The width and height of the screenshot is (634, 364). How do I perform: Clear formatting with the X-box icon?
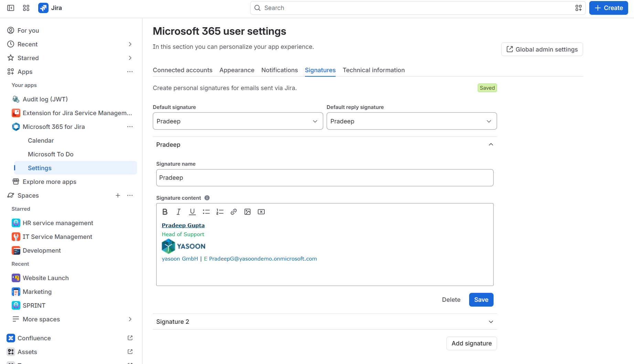[x=261, y=212]
